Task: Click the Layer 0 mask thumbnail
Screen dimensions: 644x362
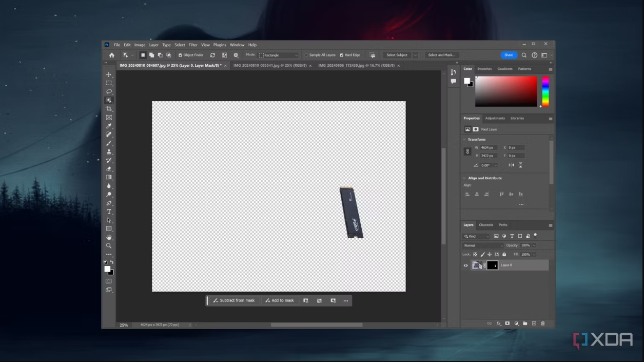Action: [x=492, y=265]
